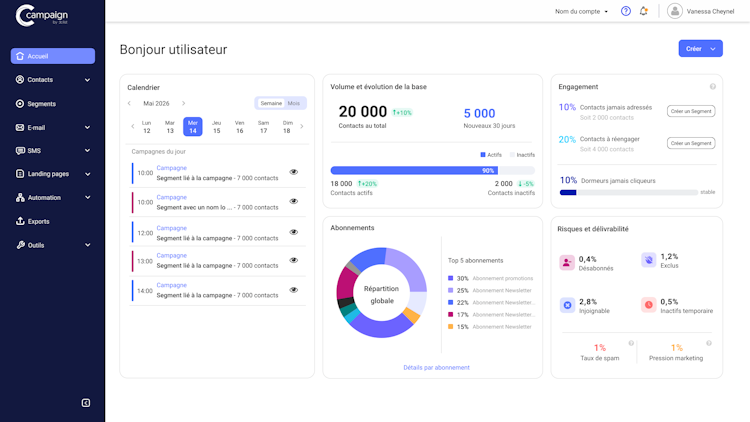Click info icon next to Taux de spam

[631, 343]
